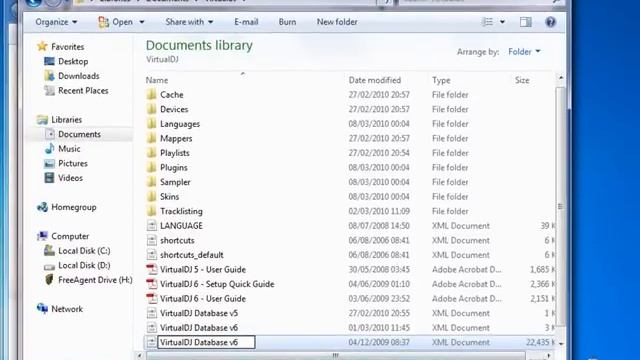The height and width of the screenshot is (360, 640).
Task: Sort by the Size column header
Action: tap(522, 80)
